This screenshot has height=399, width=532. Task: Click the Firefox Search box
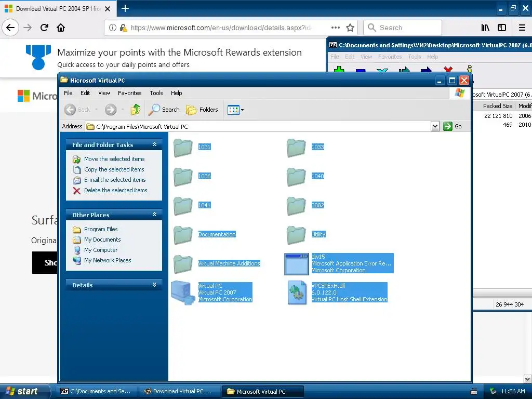[403, 28]
